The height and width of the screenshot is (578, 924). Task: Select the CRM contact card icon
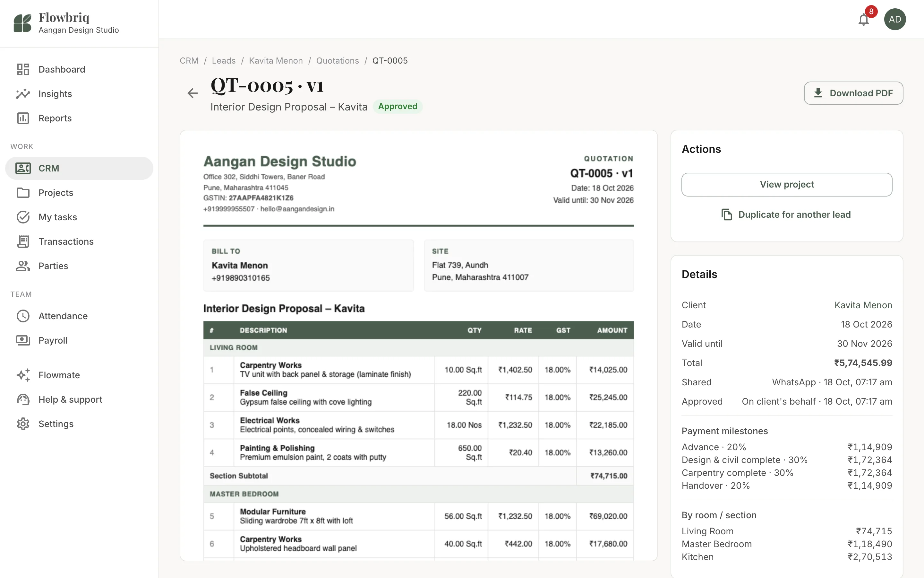23,168
